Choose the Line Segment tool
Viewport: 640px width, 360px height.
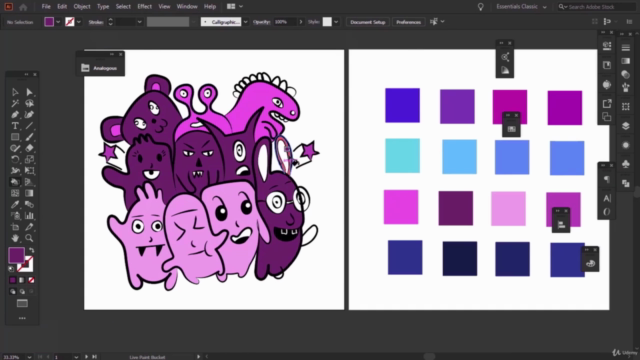(x=29, y=126)
